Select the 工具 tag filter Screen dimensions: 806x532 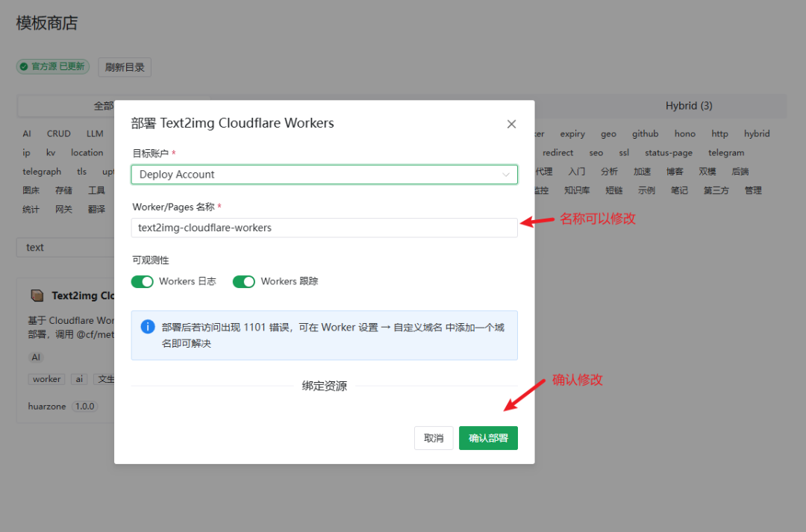(x=96, y=191)
